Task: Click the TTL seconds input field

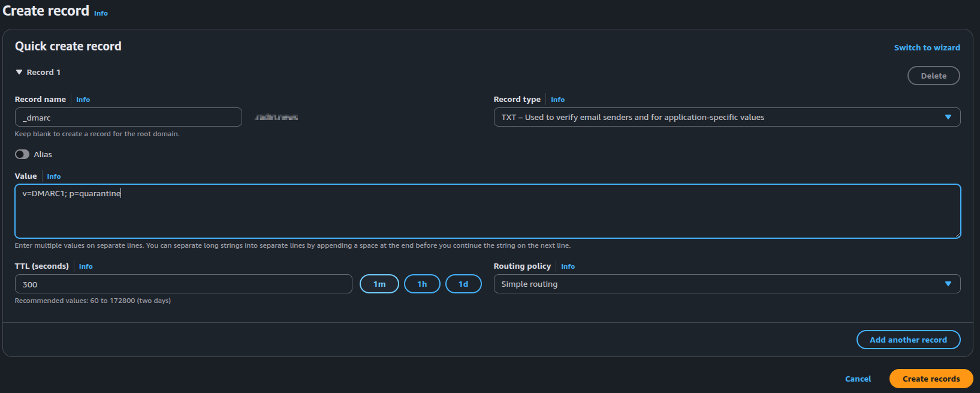Action: click(x=183, y=284)
